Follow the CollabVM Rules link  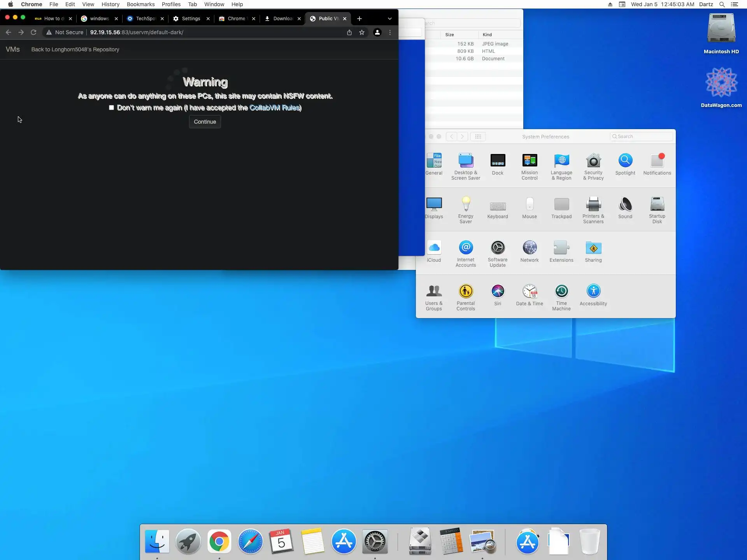pos(274,108)
